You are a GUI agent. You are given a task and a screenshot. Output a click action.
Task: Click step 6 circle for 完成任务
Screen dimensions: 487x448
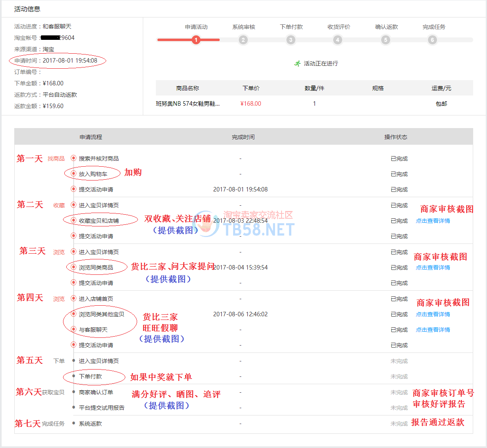[432, 40]
